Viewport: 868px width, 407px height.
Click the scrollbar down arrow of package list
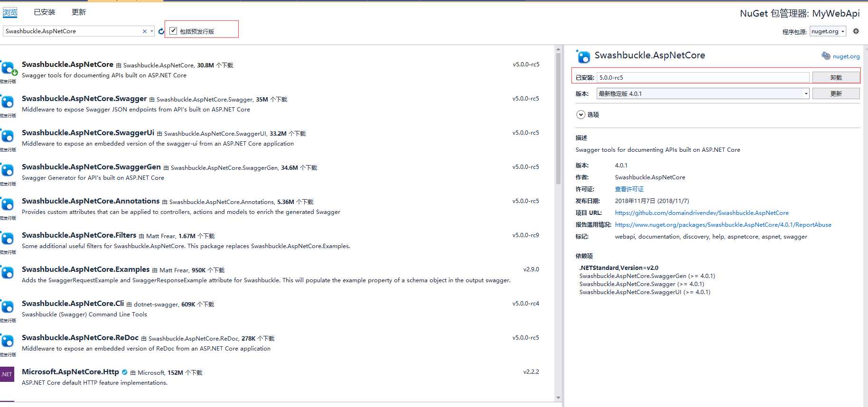point(558,398)
